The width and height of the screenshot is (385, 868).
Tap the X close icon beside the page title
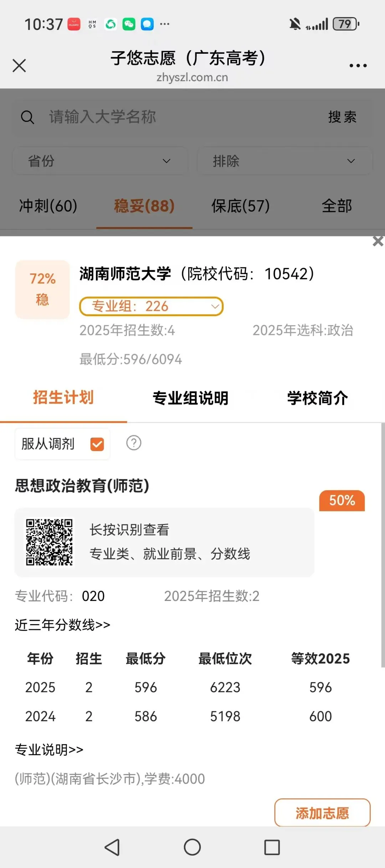19,66
